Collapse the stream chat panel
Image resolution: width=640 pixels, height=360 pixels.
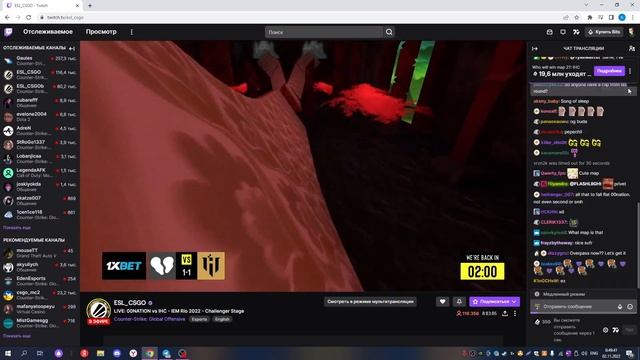click(x=535, y=49)
